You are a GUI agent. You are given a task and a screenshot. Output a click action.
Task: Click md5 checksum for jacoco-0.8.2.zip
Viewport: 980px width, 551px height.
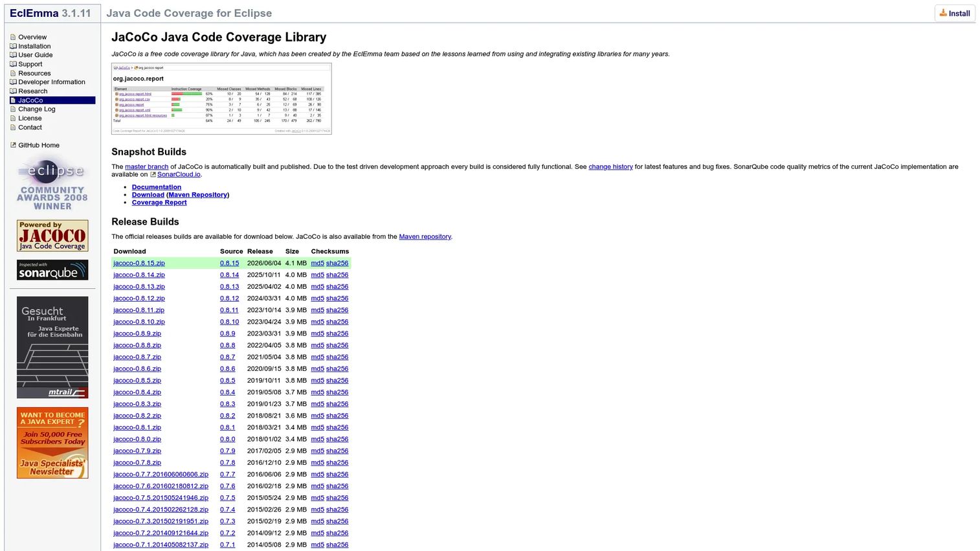317,416
